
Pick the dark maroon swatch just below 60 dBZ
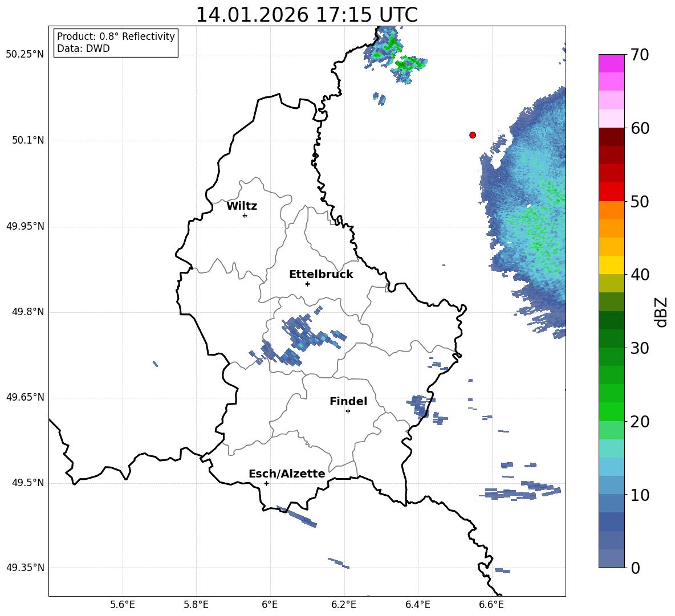coord(612,137)
